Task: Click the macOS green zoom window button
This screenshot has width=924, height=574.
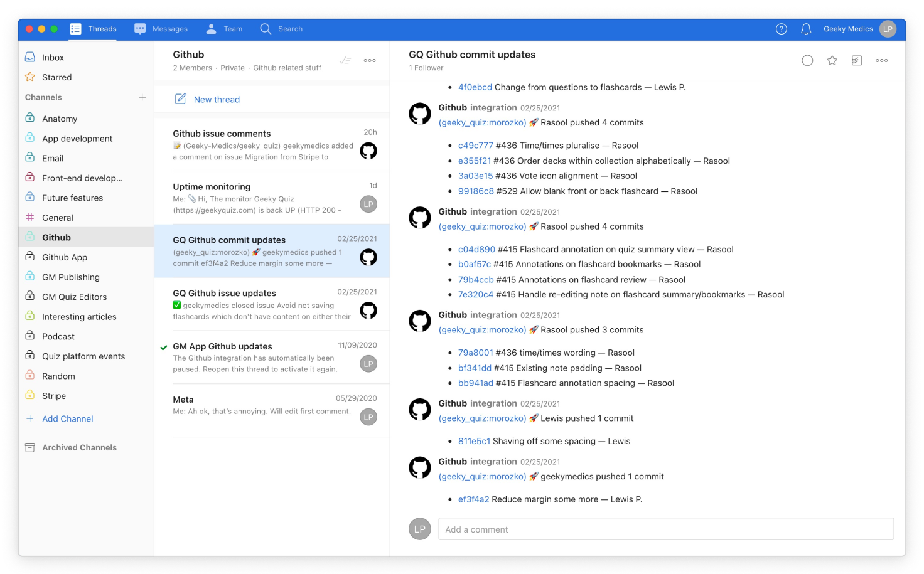Action: 54,29
